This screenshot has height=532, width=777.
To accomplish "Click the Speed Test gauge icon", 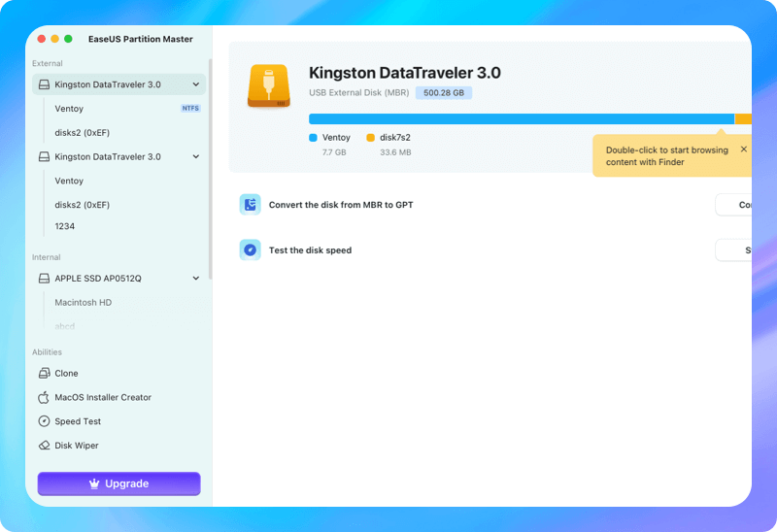I will coord(44,421).
